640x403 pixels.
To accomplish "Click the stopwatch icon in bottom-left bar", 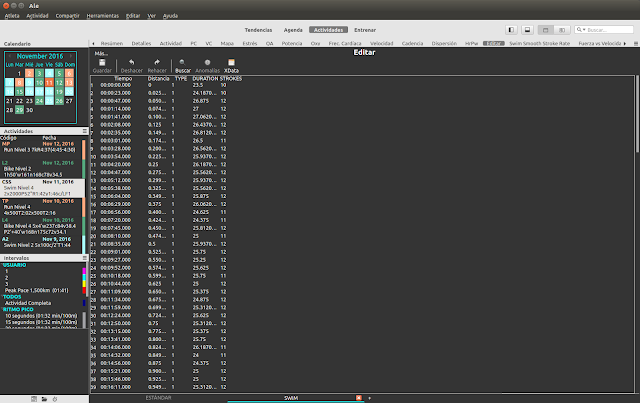I will [x=55, y=399].
